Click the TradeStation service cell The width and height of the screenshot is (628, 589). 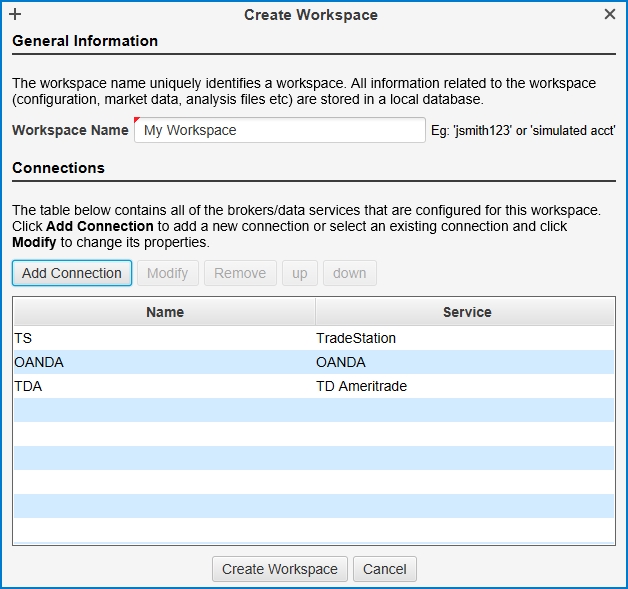pos(356,338)
